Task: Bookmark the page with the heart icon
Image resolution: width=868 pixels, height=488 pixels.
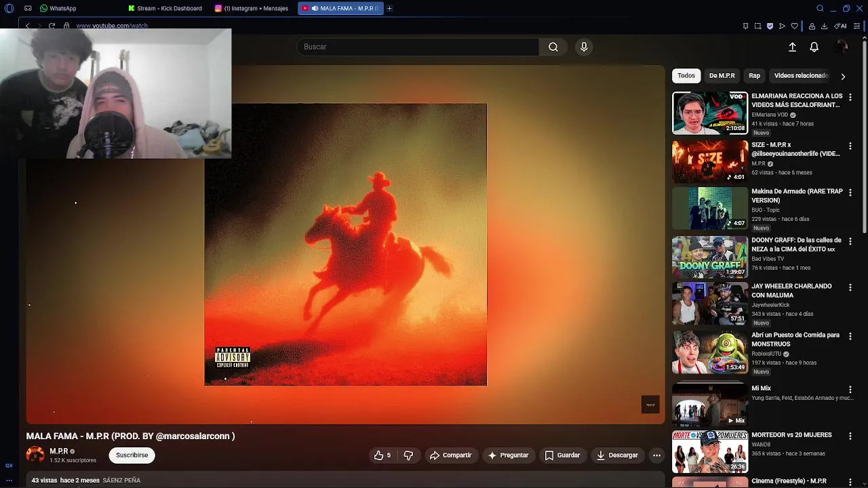Action: coord(794,26)
